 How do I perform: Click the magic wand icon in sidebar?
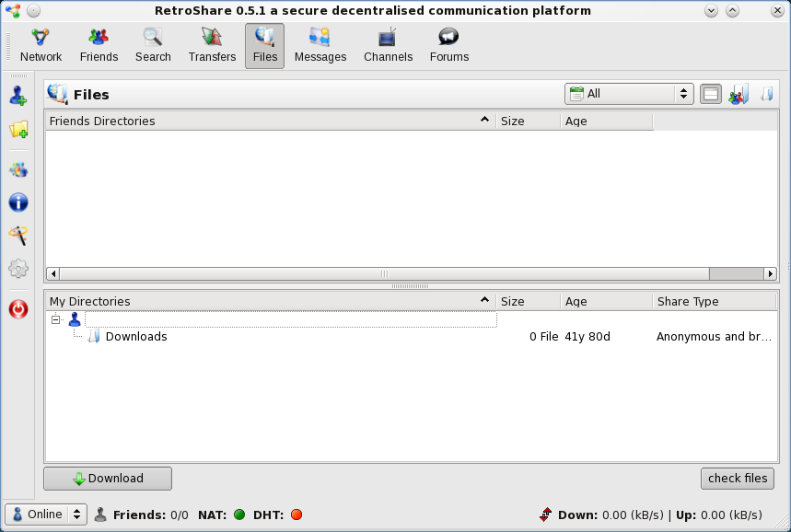tap(18, 236)
